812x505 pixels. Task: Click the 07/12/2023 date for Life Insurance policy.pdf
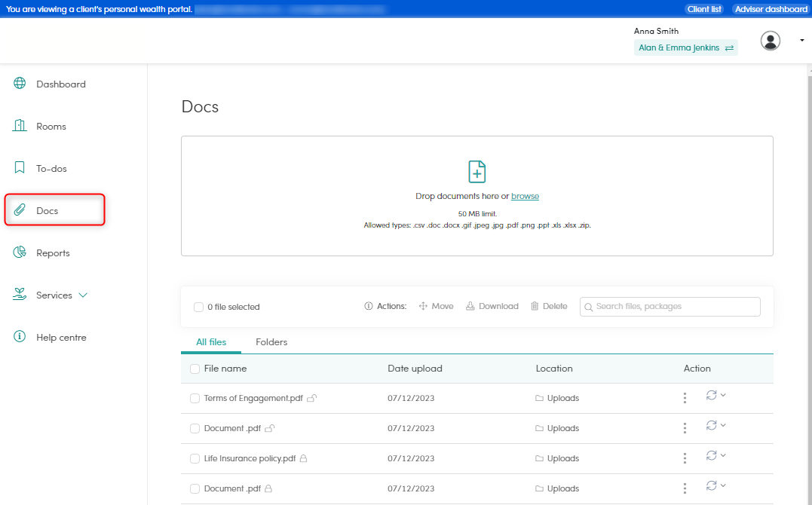(x=411, y=458)
